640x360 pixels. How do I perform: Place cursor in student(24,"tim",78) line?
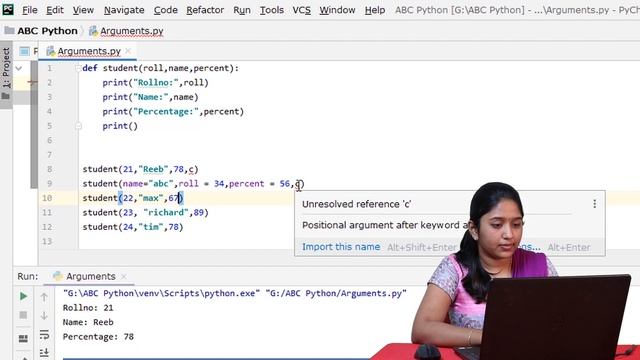point(133,227)
